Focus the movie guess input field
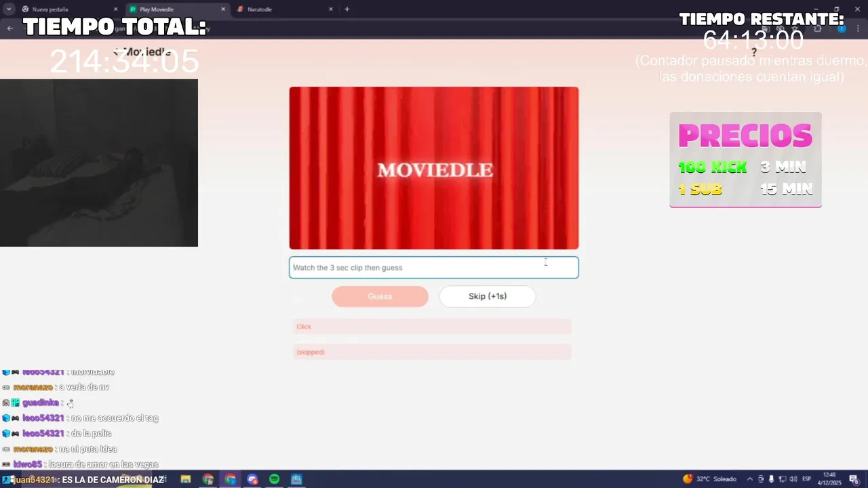Viewport: 868px width, 488px height. 434,268
